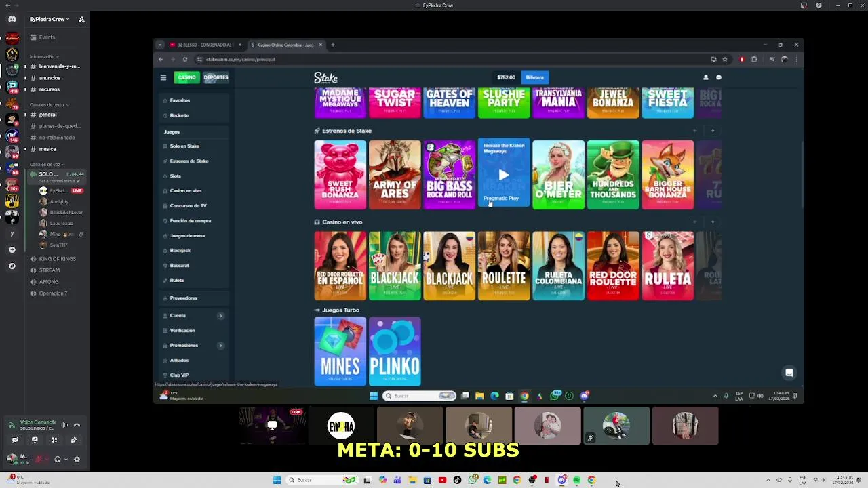Image resolution: width=868 pixels, height=488 pixels.
Task: Open Plinko turbo game thumbnail
Action: (x=395, y=351)
